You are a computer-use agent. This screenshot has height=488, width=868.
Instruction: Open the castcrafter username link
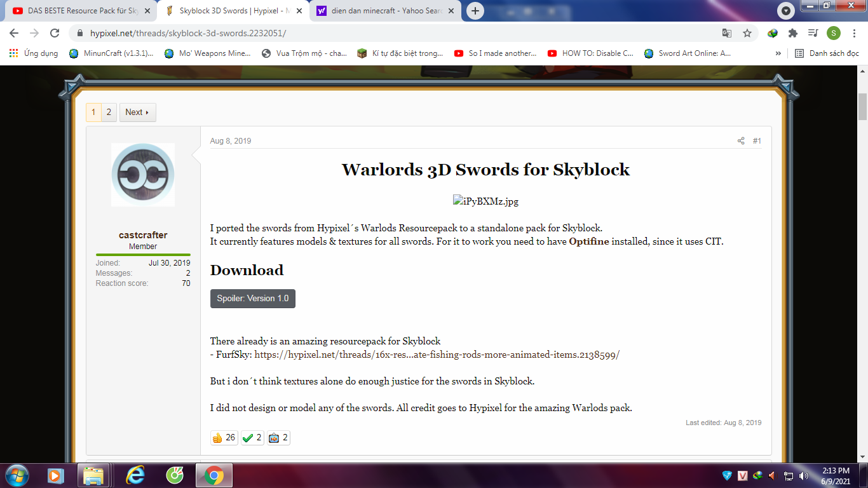point(143,235)
